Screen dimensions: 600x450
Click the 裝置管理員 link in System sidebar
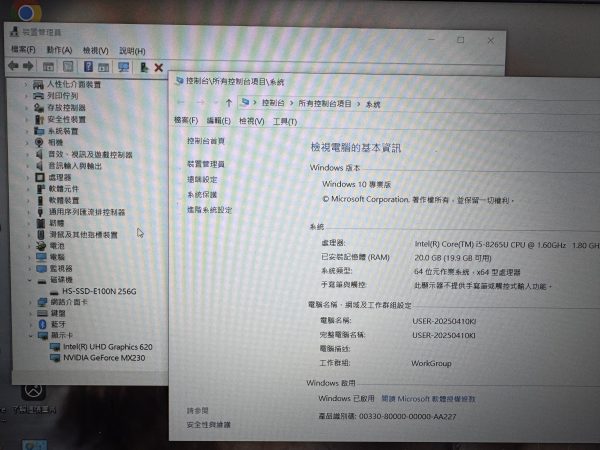click(205, 164)
